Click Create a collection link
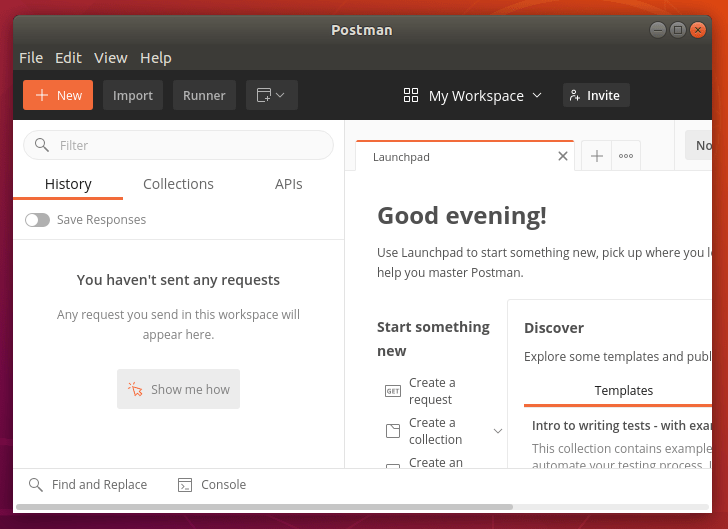This screenshot has height=529, width=728. point(435,431)
